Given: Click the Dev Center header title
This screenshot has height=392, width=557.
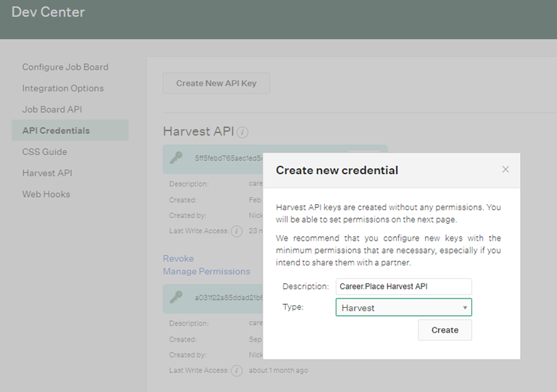Looking at the screenshot, I should point(49,12).
